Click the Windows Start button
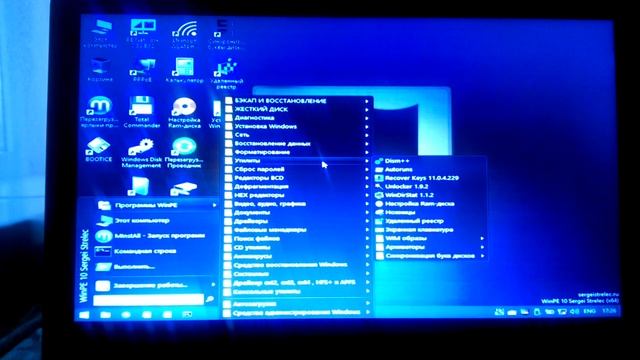The height and width of the screenshot is (360, 640). (x=84, y=314)
